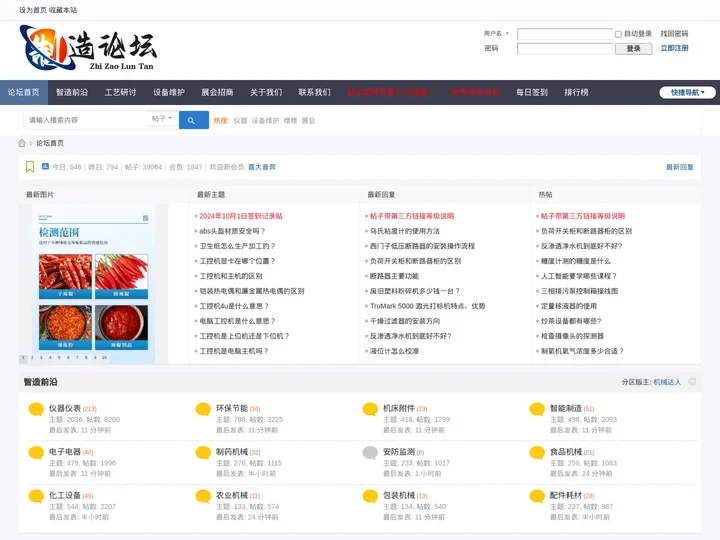Open the 论坛首页 nav tab
The image size is (720, 540).
pyautogui.click(x=23, y=92)
